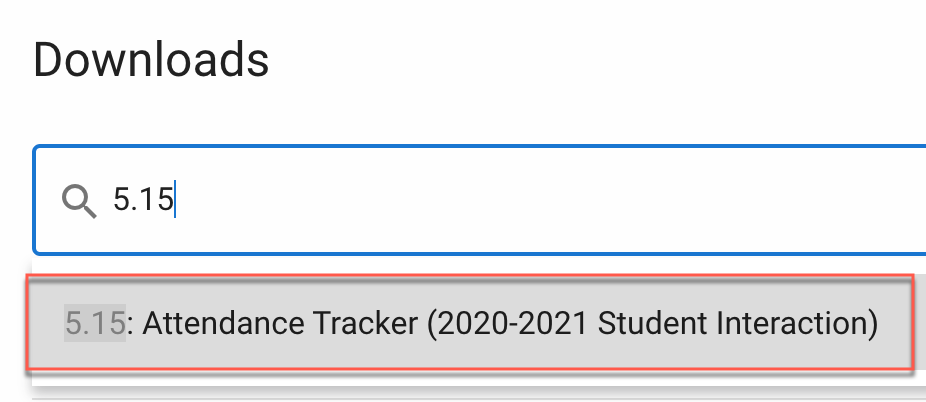Click the Downloads page heading
Screen dimensions: 926x402
151,60
